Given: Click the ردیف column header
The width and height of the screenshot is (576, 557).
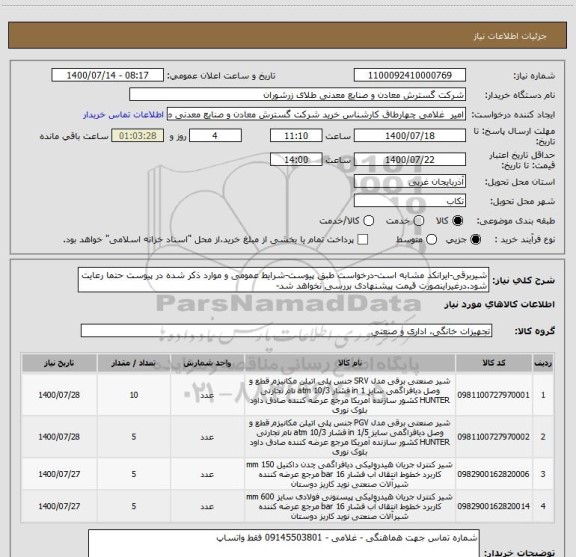Looking at the screenshot, I should (543, 363).
